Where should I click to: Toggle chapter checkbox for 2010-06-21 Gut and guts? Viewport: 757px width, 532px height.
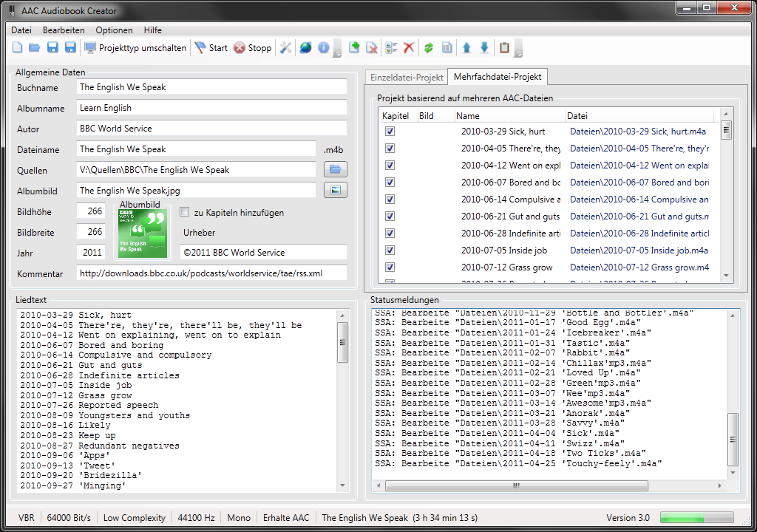(x=390, y=216)
